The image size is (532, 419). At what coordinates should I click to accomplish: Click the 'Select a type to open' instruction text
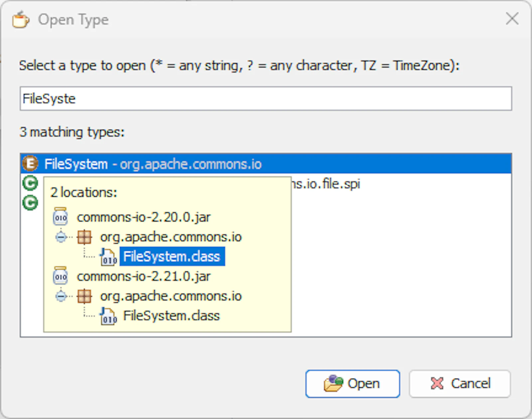[239, 66]
